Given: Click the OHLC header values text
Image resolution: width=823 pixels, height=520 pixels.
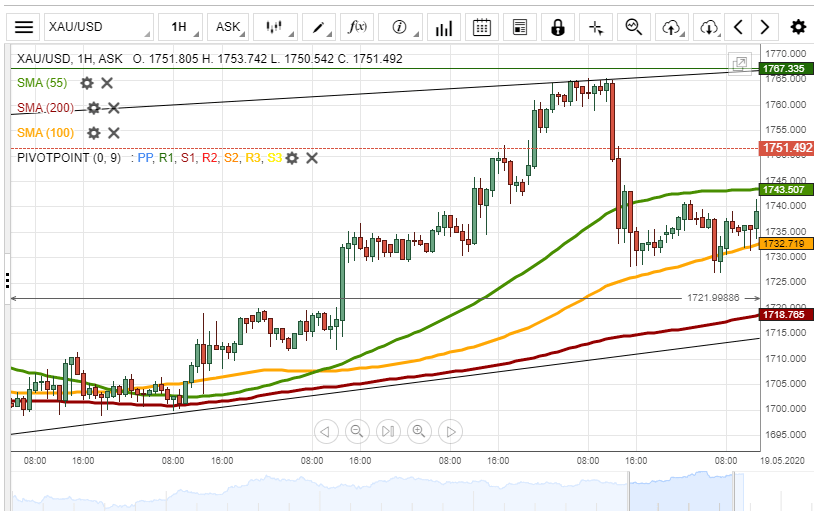Looking at the screenshot, I should tap(268, 59).
